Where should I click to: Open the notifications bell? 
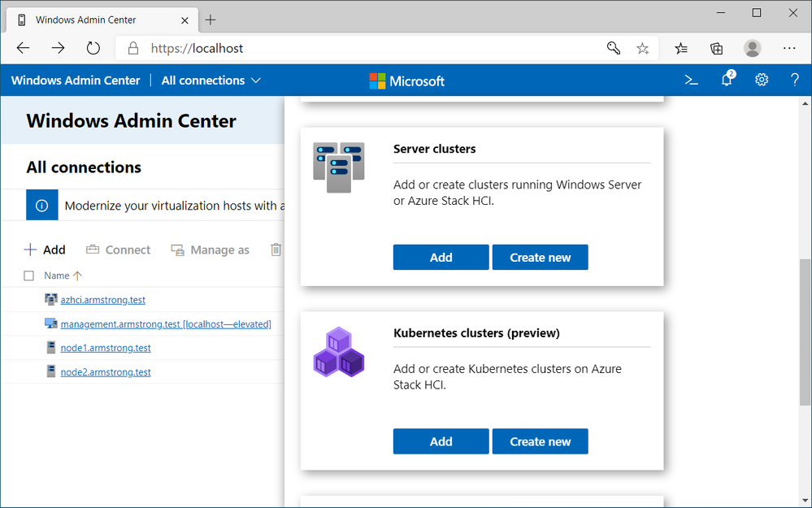click(x=727, y=79)
